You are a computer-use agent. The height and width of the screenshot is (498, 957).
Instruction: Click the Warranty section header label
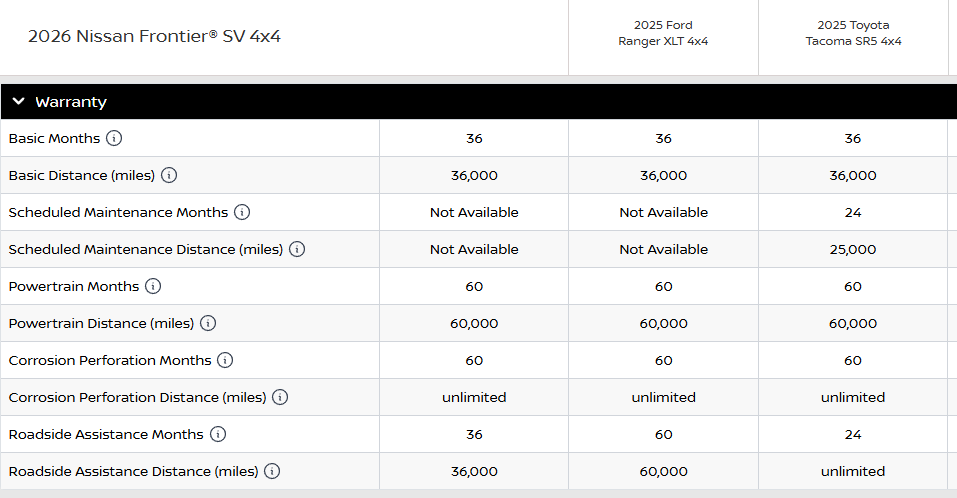[x=71, y=102]
